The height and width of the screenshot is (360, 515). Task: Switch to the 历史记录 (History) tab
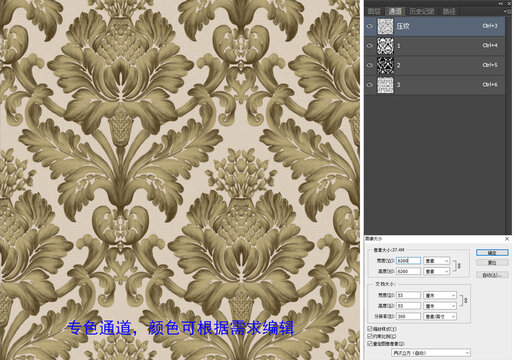(x=422, y=11)
